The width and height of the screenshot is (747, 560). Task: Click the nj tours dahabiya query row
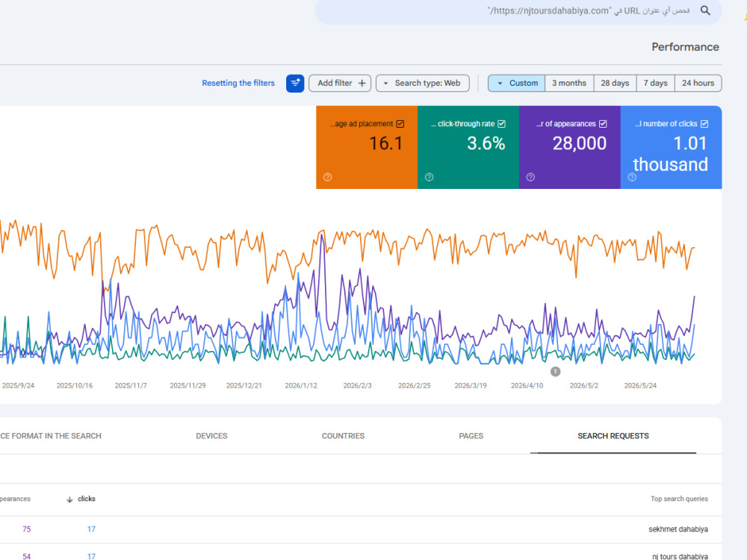[x=361, y=553]
